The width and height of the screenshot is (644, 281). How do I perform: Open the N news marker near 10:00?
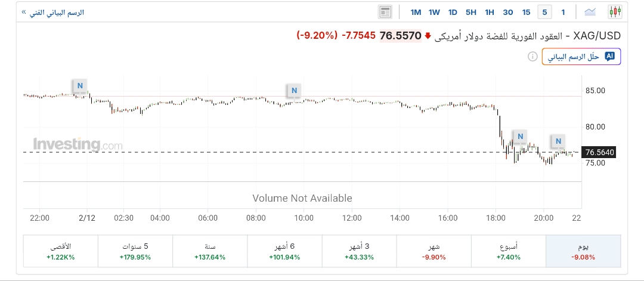294,90
